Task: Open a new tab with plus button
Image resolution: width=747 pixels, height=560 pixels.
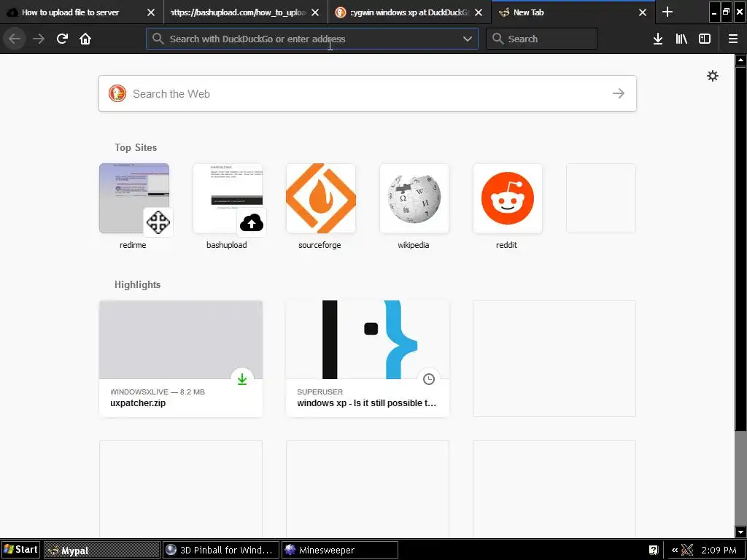Action: click(x=667, y=12)
